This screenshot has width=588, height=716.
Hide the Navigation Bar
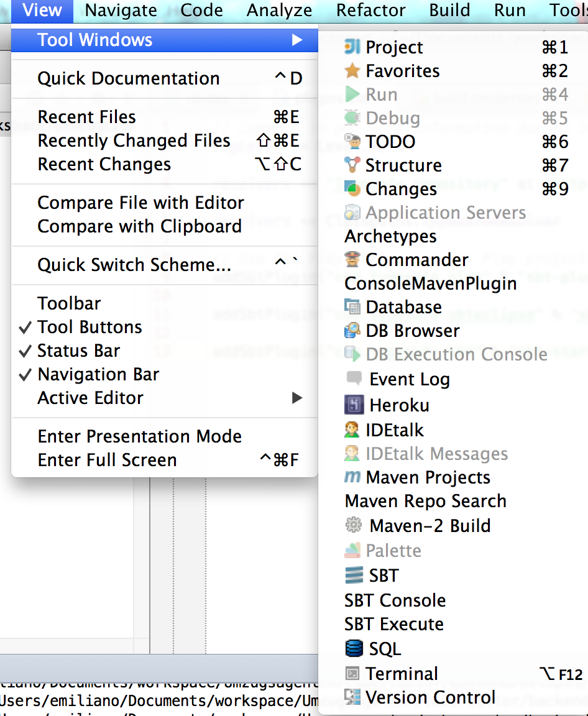point(98,374)
